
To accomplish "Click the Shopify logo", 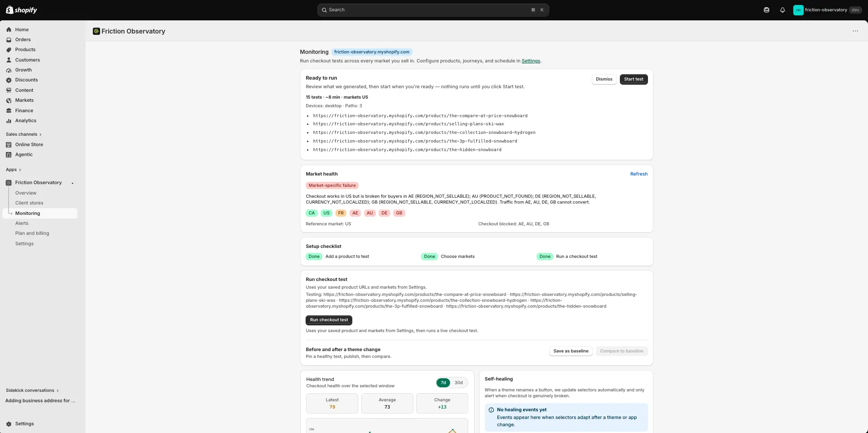I will 21,10.
